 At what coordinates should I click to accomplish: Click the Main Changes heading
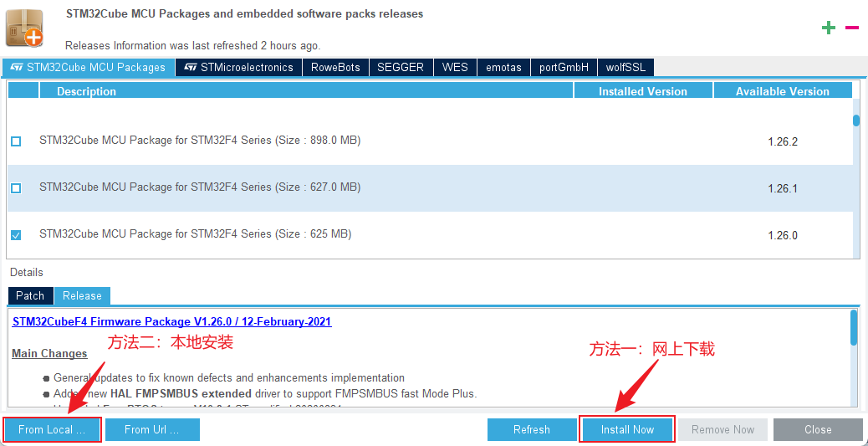pyautogui.click(x=50, y=353)
